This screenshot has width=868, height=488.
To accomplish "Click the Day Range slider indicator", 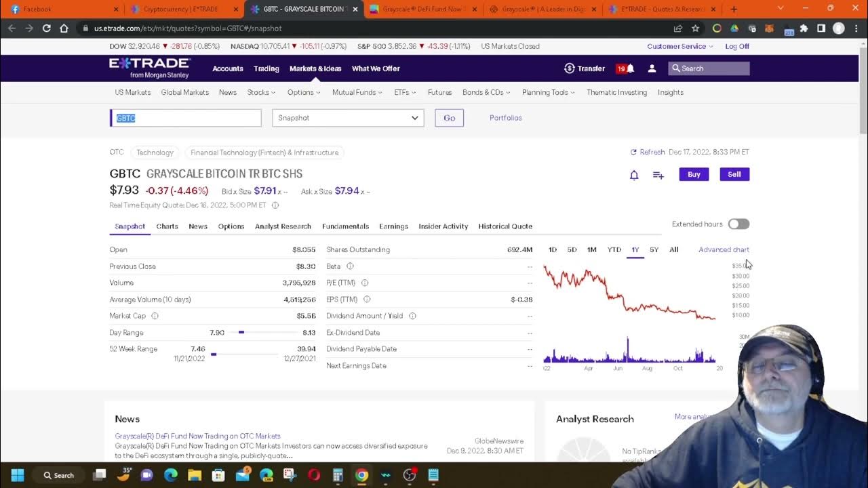I will pyautogui.click(x=241, y=332).
